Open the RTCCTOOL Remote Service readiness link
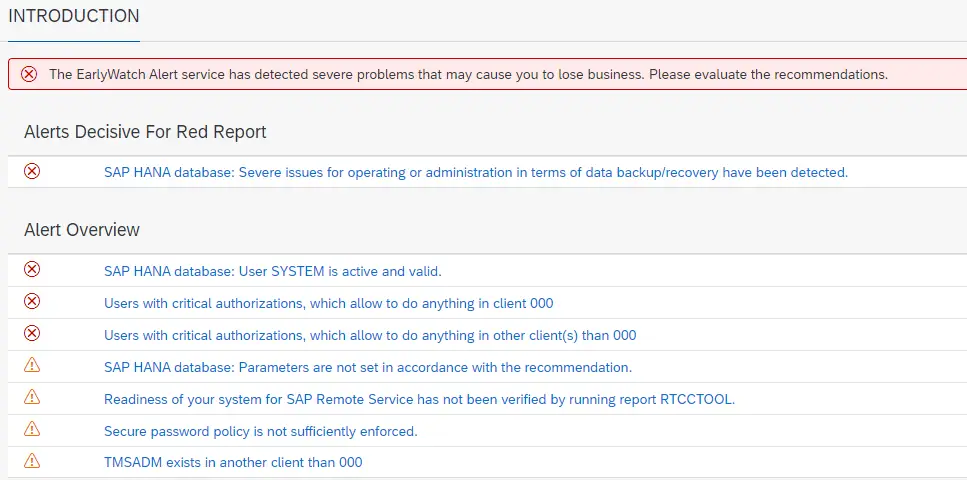This screenshot has height=480, width=967. click(x=419, y=400)
